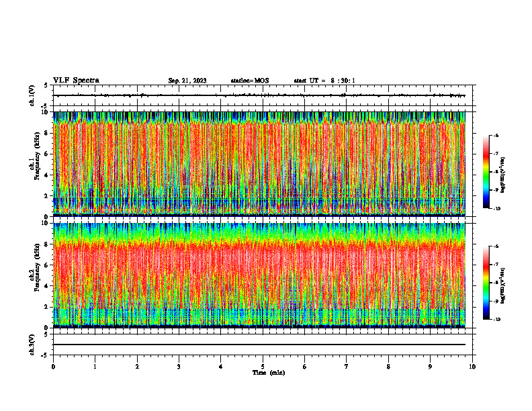The image size is (532, 411).
Task: Click the ch.2 spectrogram color scale bar
Action: click(x=486, y=283)
